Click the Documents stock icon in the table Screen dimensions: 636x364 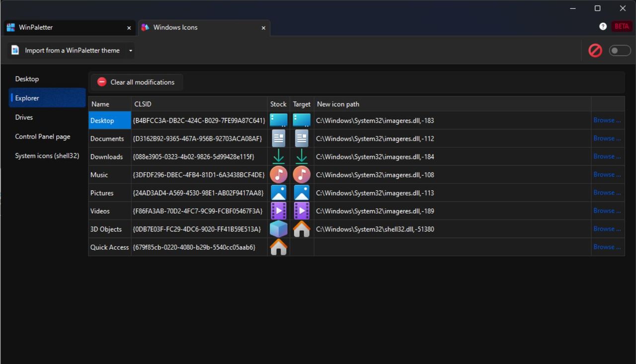click(x=278, y=138)
